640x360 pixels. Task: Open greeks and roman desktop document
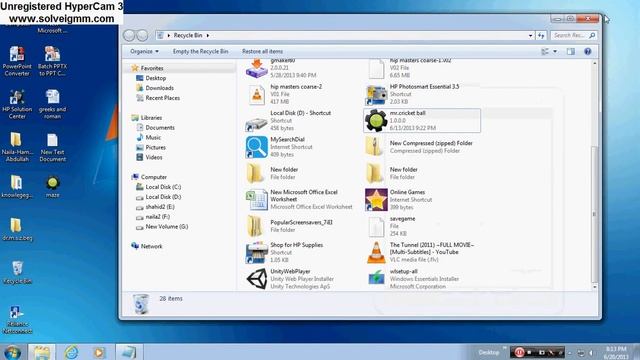[x=53, y=104]
